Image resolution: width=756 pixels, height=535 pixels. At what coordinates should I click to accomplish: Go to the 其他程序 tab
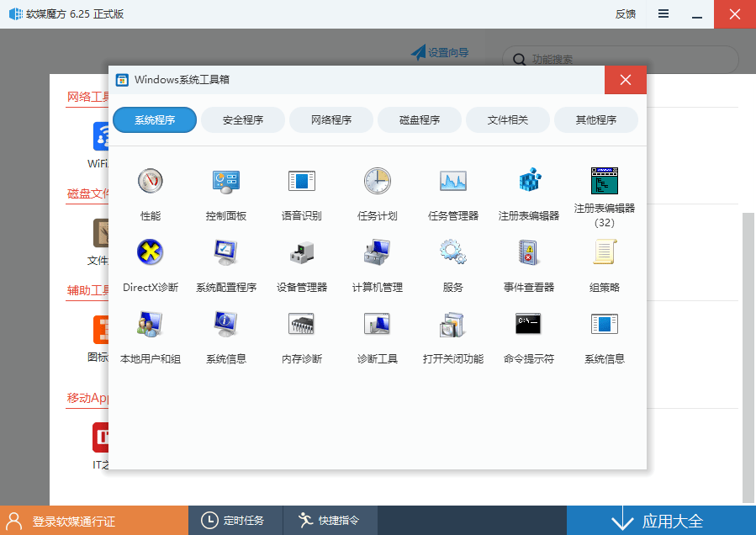[x=596, y=119]
